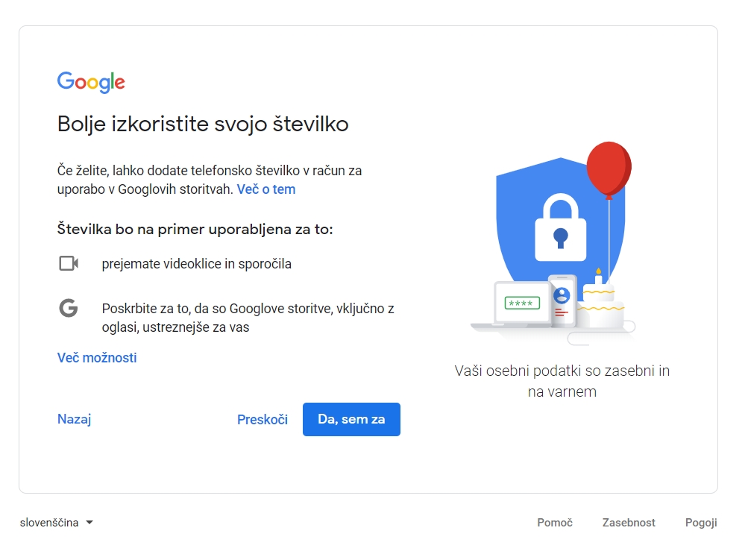Screen dimensions: 748x560
Task: Open the "Pogoji" footer link
Action: point(701,523)
